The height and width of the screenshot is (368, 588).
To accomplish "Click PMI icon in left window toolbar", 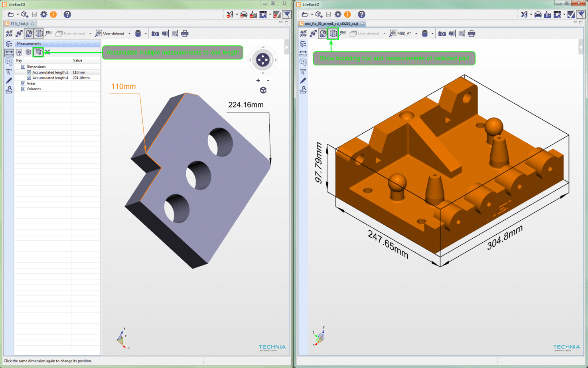I will point(49,33).
